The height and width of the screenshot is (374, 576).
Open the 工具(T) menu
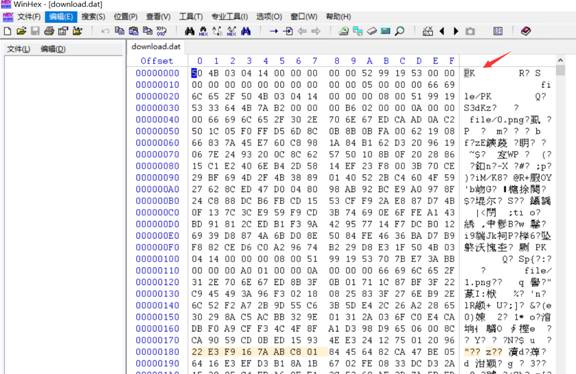pyautogui.click(x=191, y=17)
